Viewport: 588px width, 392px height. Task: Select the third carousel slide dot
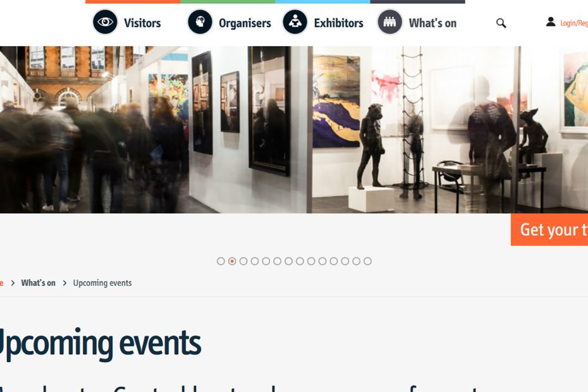(x=243, y=261)
